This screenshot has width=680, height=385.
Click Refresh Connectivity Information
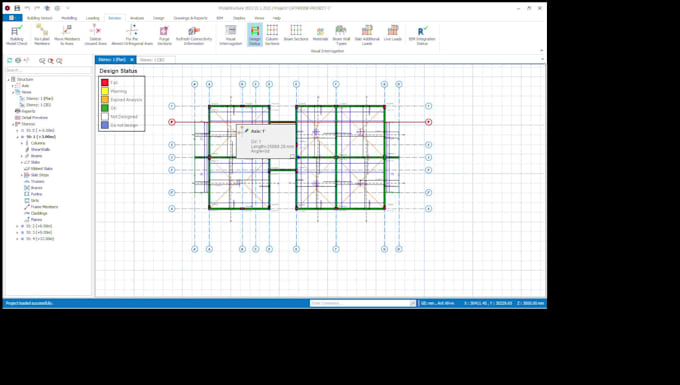(x=194, y=35)
